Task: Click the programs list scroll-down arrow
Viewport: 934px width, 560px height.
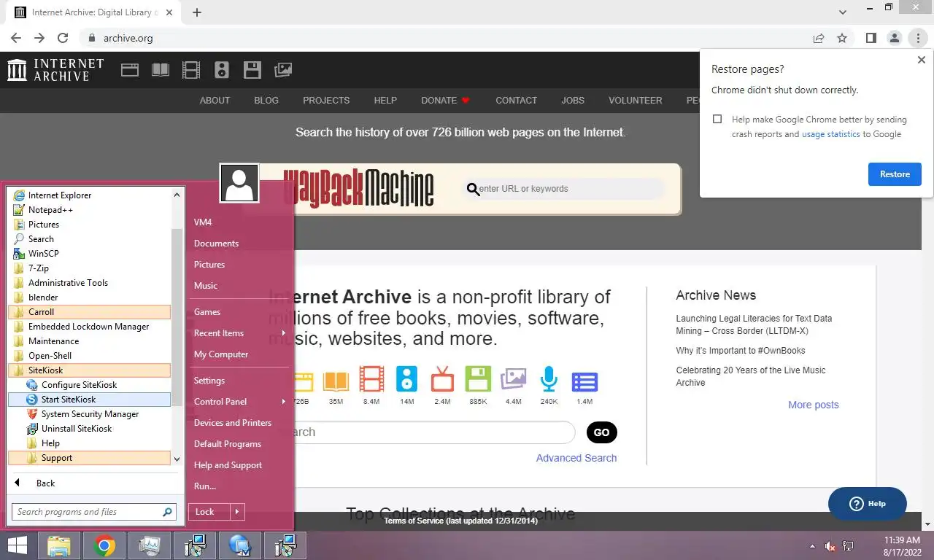Action: pyautogui.click(x=177, y=459)
